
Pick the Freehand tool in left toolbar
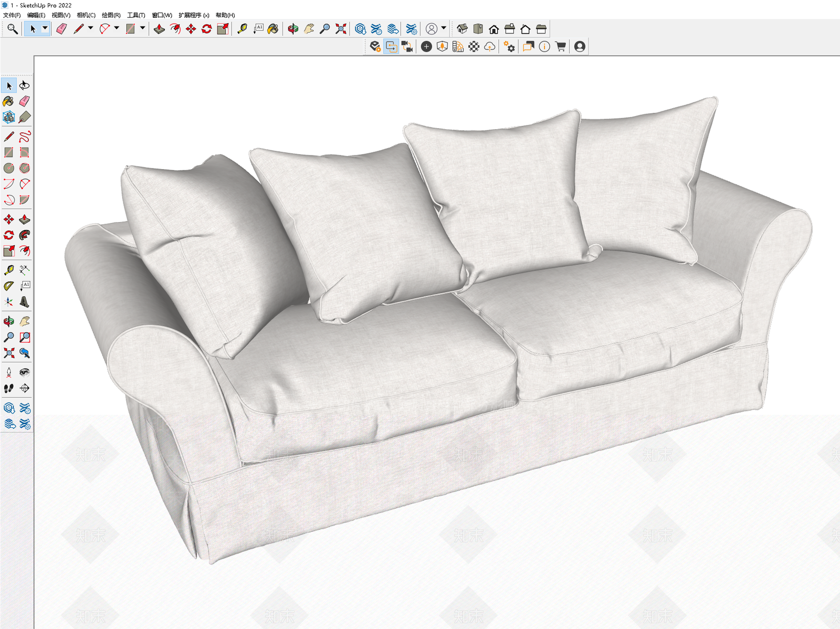pyautogui.click(x=25, y=137)
